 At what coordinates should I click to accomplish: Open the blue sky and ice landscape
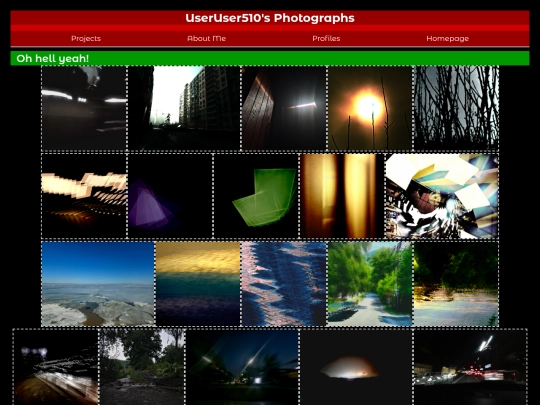(98, 284)
